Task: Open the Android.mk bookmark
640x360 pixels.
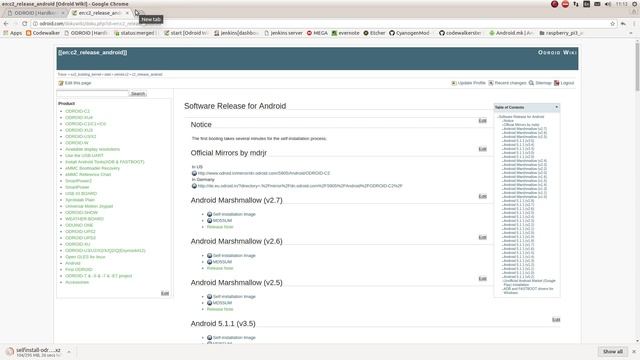Action: point(511,33)
